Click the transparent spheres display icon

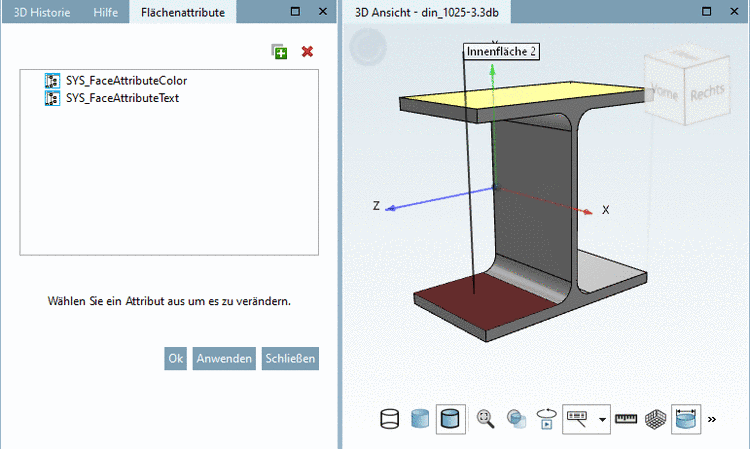point(516,419)
